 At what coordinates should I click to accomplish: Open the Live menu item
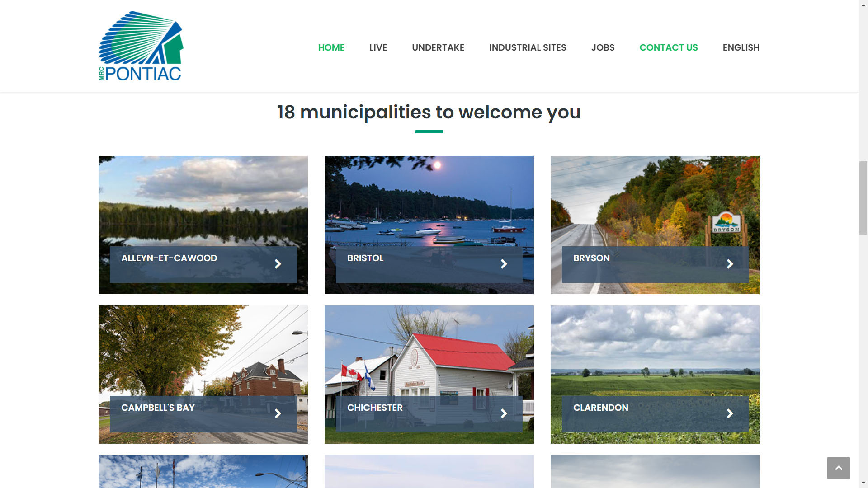pyautogui.click(x=378, y=47)
